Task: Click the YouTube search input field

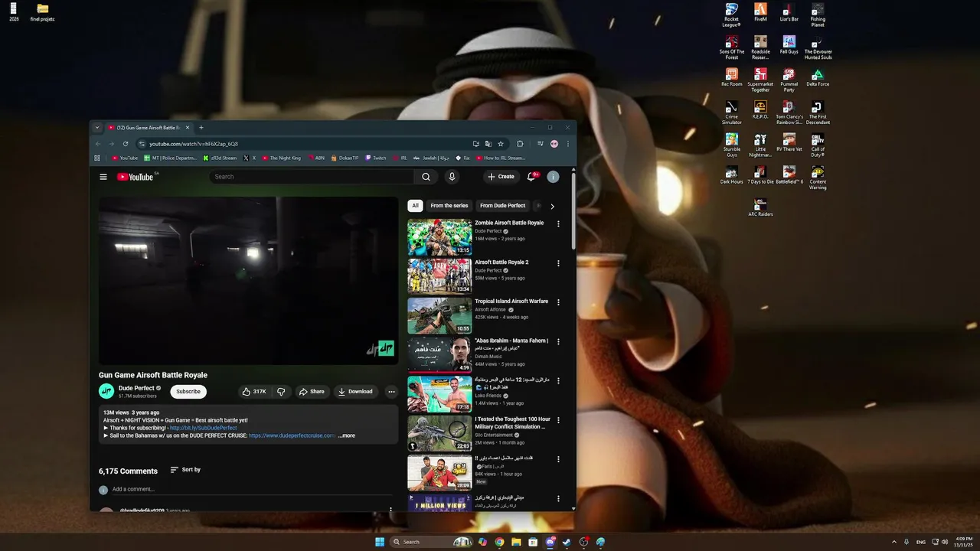Action: (x=312, y=177)
